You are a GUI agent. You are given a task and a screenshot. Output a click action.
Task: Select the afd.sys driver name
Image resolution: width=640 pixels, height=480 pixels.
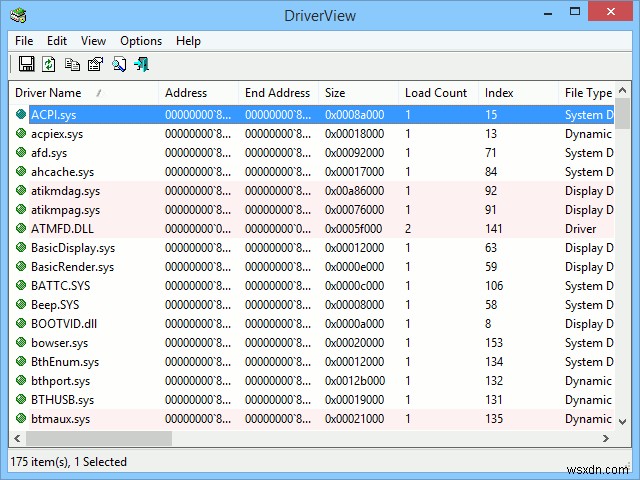pyautogui.click(x=49, y=153)
